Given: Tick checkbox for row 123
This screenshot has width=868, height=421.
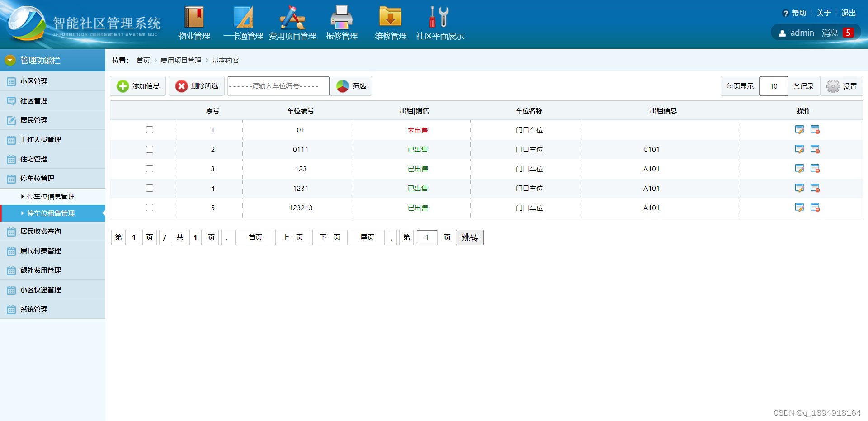Looking at the screenshot, I should [x=150, y=169].
